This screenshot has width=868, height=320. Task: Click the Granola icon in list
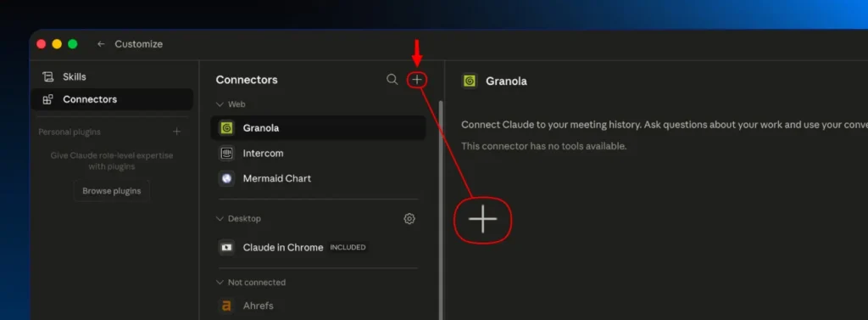(226, 128)
